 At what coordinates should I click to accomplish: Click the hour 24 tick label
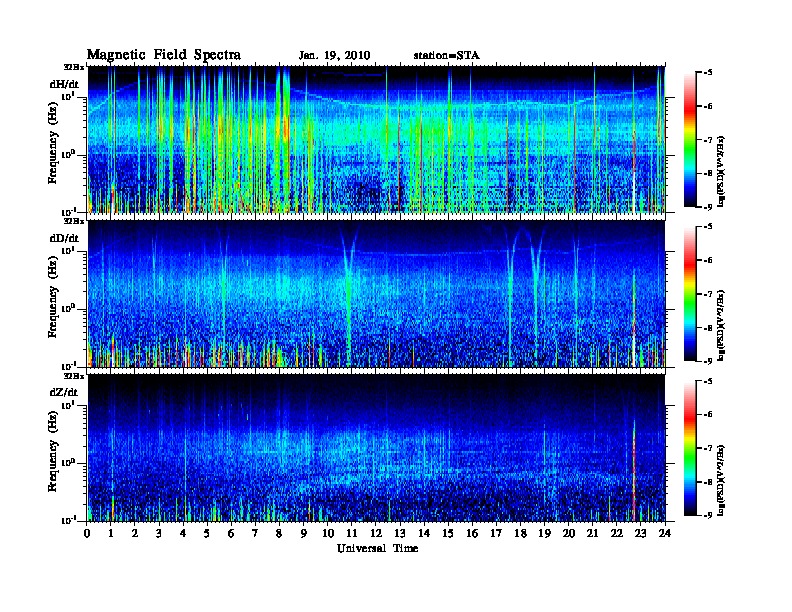click(665, 533)
